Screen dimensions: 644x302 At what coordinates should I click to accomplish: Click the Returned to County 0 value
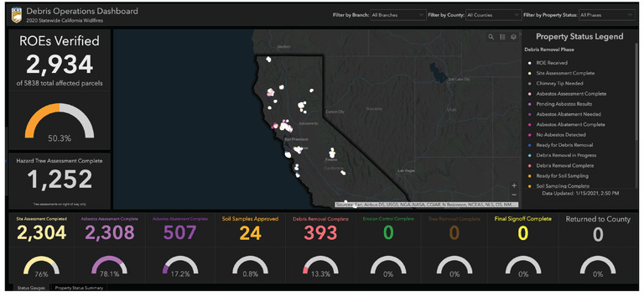[598, 234]
